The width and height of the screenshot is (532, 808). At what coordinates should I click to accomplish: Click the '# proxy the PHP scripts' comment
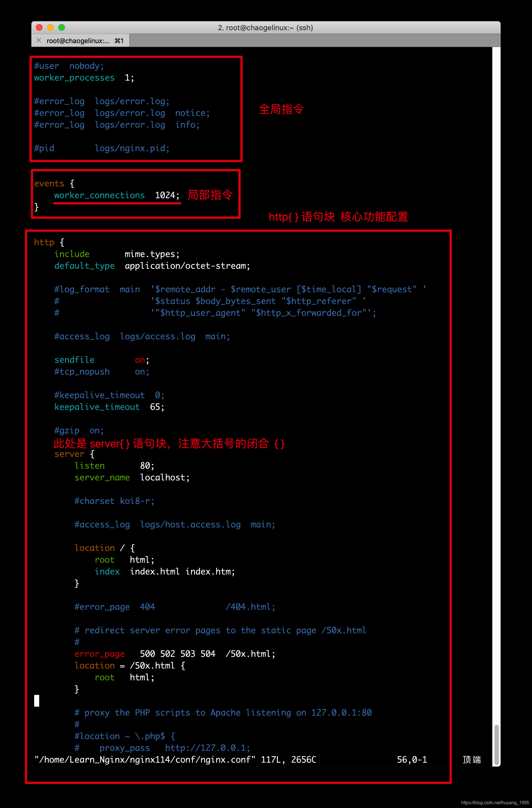tap(223, 713)
